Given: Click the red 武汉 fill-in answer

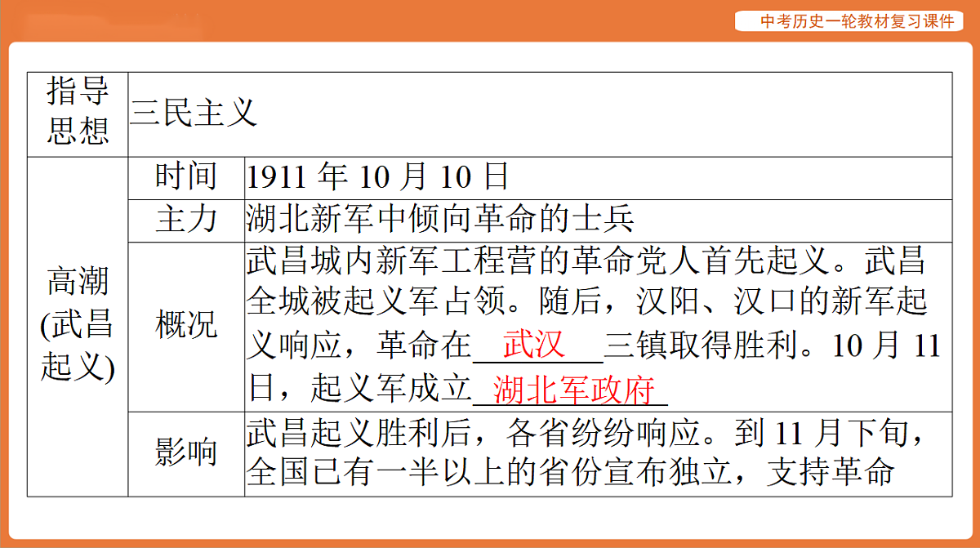Looking at the screenshot, I should (534, 346).
